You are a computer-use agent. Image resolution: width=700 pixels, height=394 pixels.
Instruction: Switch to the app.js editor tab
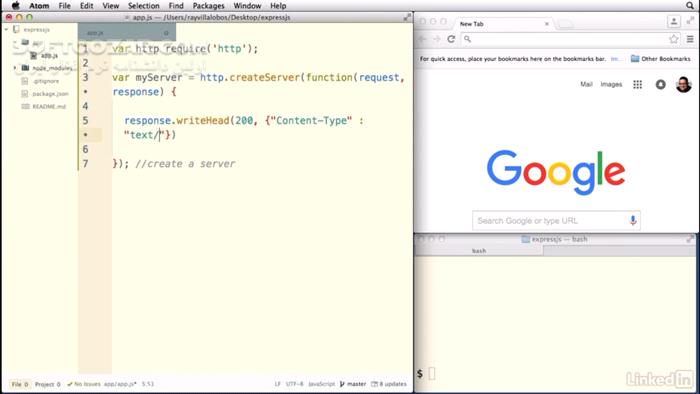click(x=127, y=33)
